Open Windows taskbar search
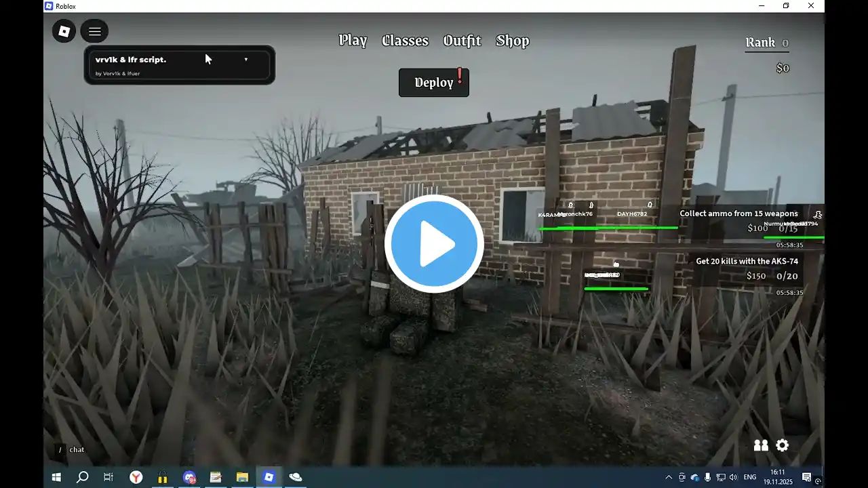Image resolution: width=868 pixels, height=488 pixels. coord(82,477)
